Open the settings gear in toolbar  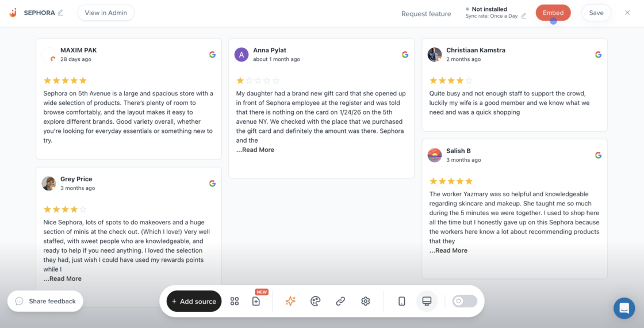(365, 301)
